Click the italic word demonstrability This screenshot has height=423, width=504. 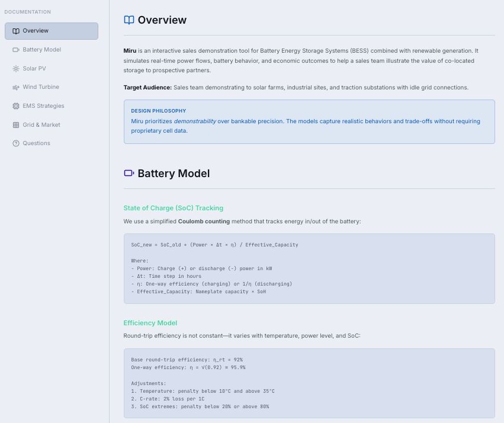[195, 121]
